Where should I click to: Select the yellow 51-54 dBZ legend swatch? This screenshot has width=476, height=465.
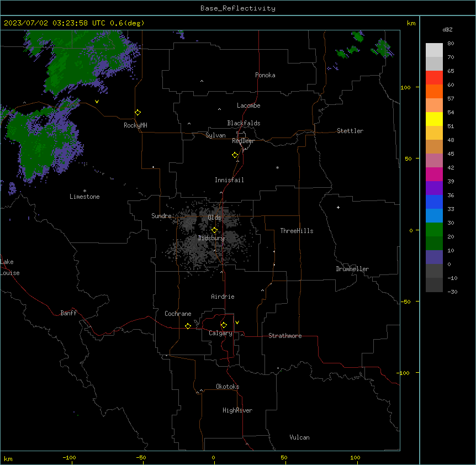(434, 119)
